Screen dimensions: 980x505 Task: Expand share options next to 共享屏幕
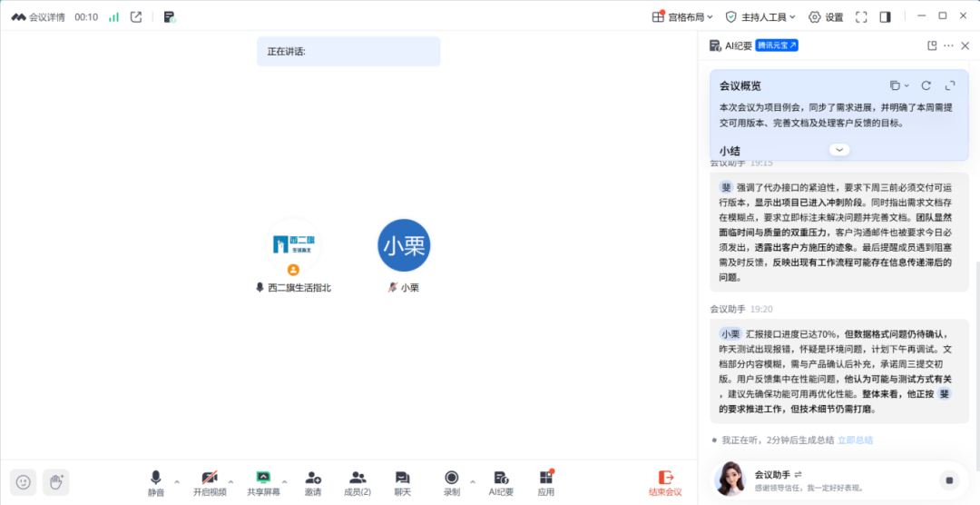284,482
